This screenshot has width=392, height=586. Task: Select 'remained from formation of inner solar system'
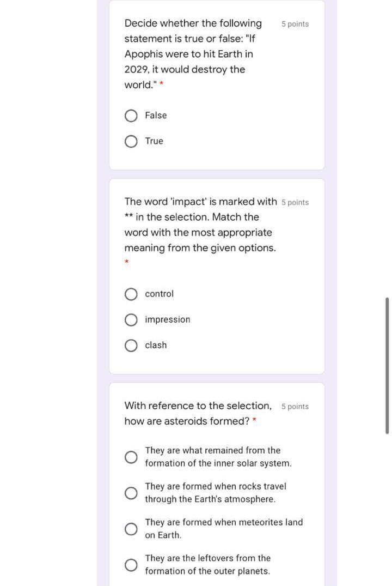[x=131, y=457]
